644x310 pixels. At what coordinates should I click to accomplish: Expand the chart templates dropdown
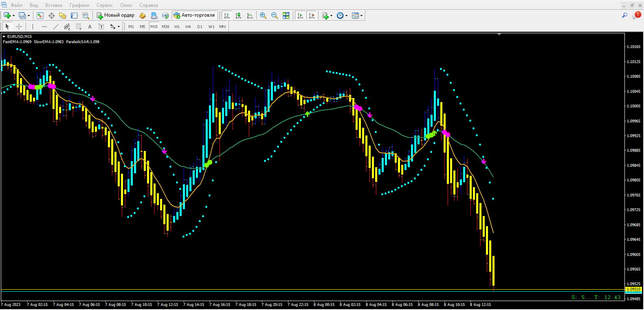[x=361, y=15]
